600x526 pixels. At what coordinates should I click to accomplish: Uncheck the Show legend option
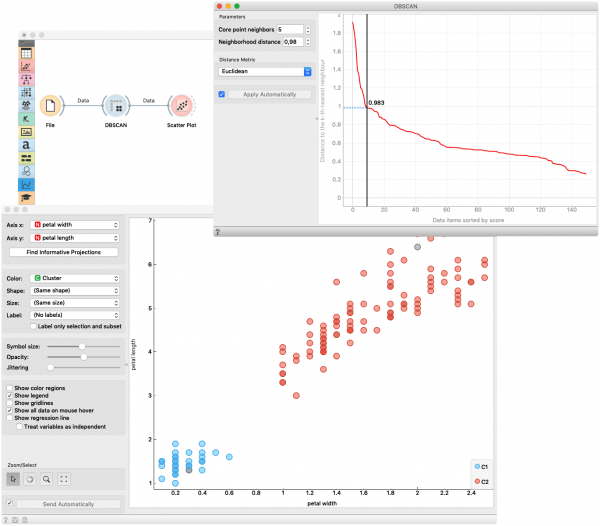pyautogui.click(x=9, y=395)
